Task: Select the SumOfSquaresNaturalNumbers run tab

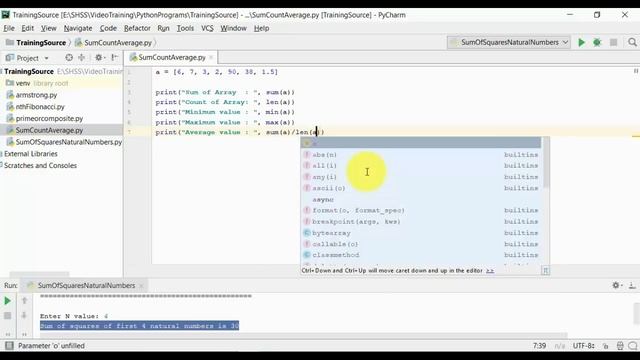Action: [x=86, y=286]
